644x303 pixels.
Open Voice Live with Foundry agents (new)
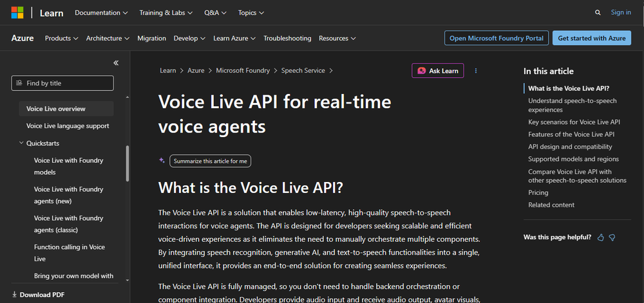(x=69, y=195)
